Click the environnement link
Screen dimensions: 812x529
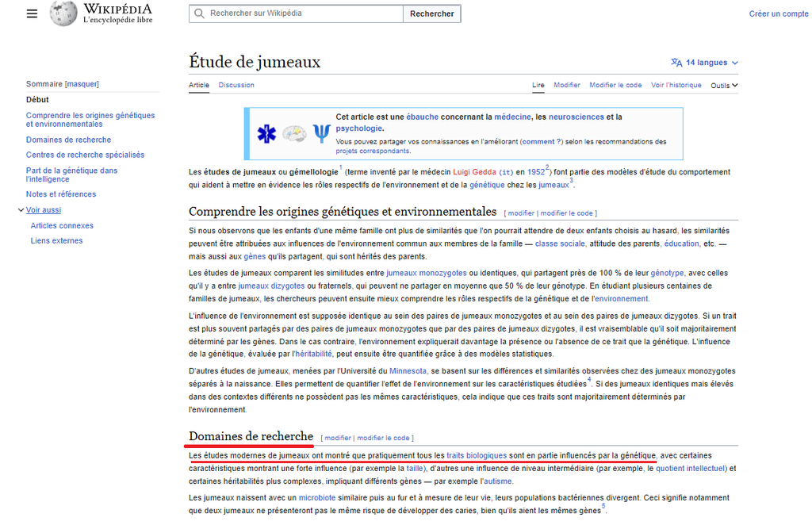point(620,299)
